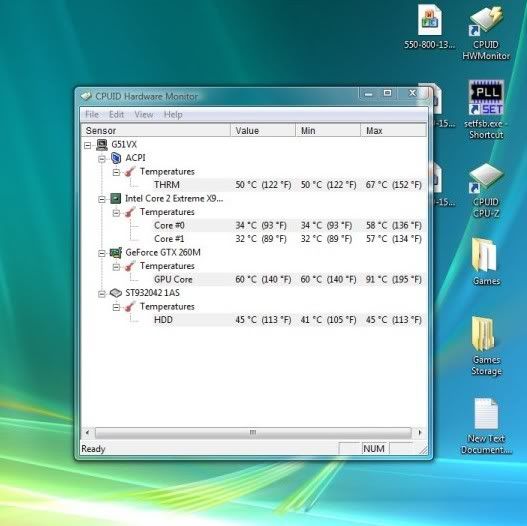Viewport: 527px width, 526px height.
Task: Click the horizontal scrollbar thumb
Action: point(253,433)
